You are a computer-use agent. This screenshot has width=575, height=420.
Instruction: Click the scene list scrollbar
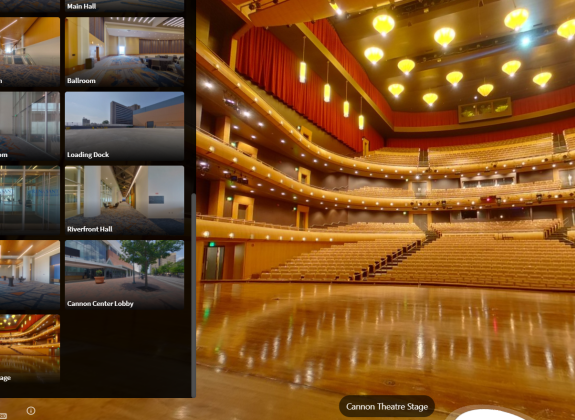193,295
